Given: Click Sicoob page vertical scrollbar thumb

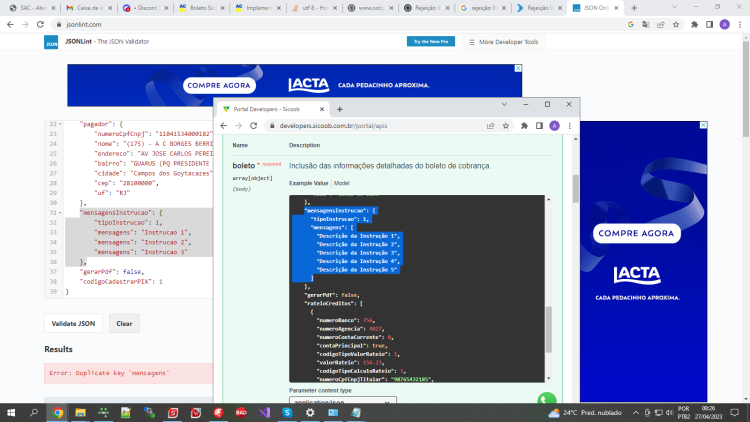Looking at the screenshot, I should coord(576,189).
